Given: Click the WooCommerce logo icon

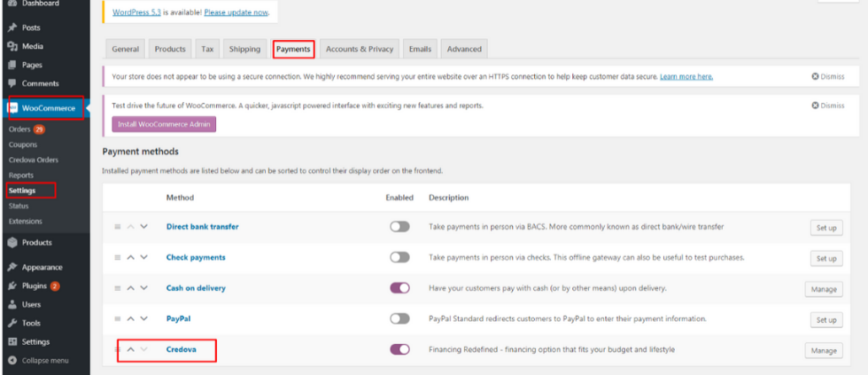Looking at the screenshot, I should [x=12, y=108].
